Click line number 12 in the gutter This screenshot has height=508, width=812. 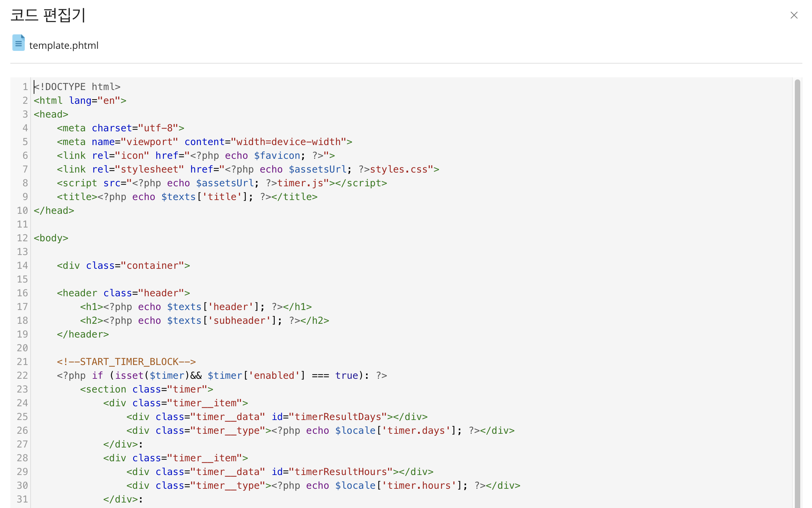pyautogui.click(x=22, y=238)
